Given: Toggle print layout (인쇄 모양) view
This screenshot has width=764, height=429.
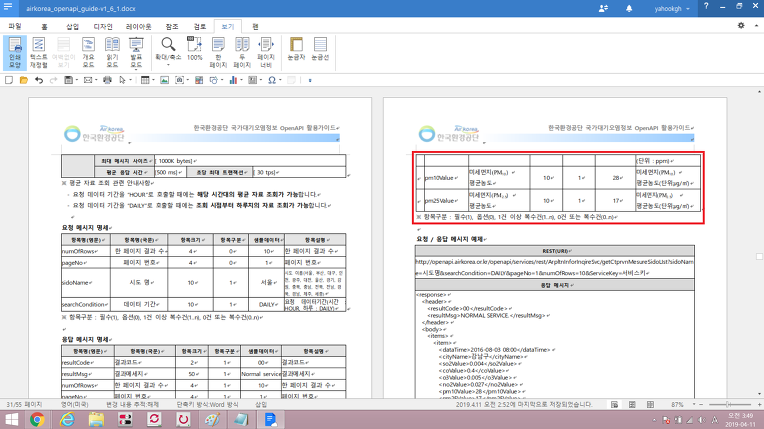Looking at the screenshot, I should click(15, 52).
